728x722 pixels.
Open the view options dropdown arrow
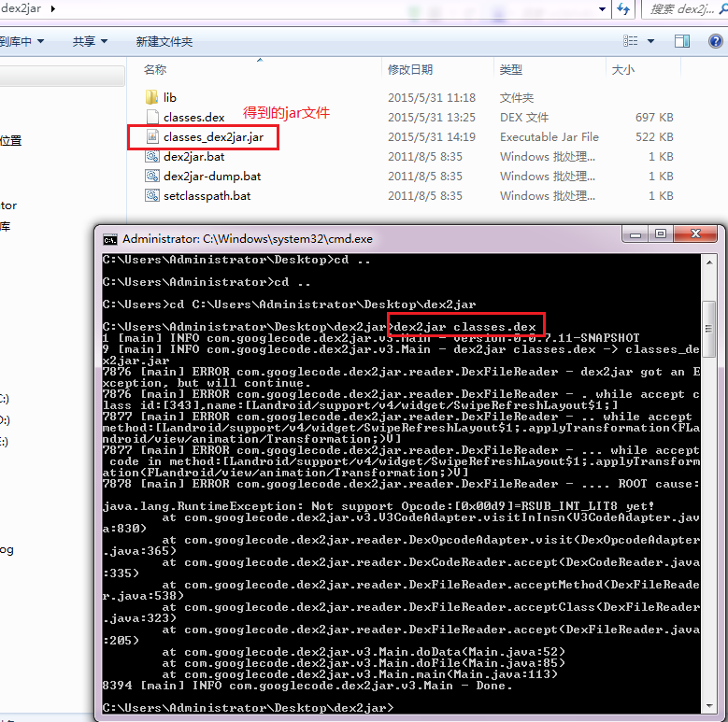click(x=651, y=41)
